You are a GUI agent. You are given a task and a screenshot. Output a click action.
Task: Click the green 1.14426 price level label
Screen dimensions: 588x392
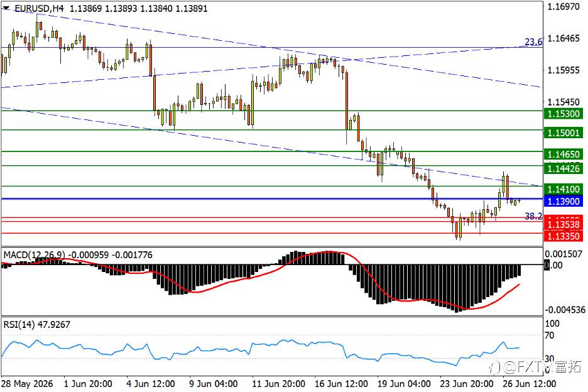click(563, 168)
